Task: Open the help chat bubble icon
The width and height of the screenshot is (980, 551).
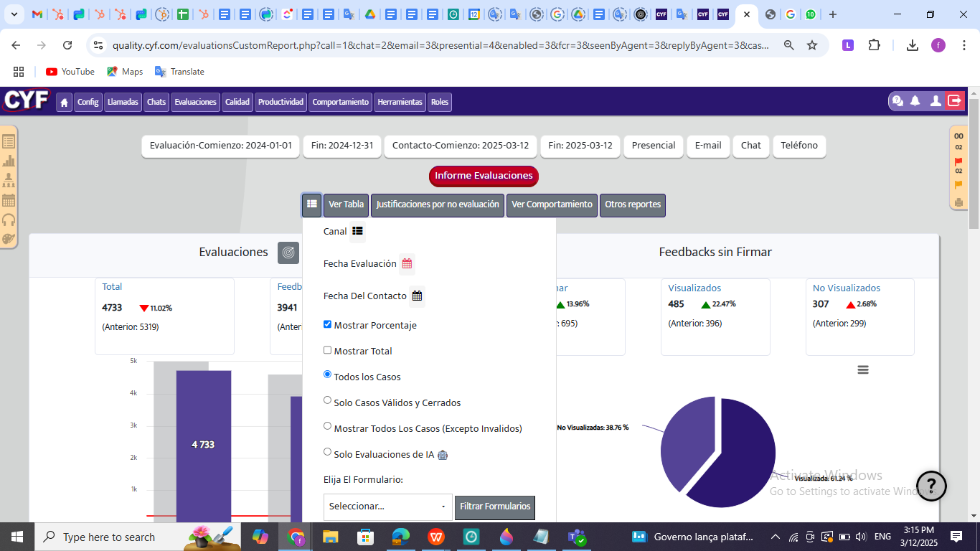Action: tap(897, 101)
